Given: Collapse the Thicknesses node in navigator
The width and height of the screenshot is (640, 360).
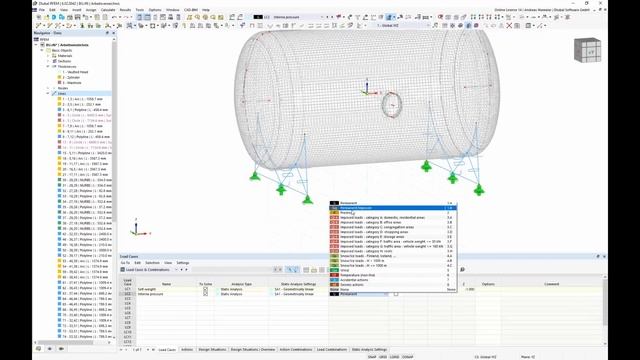Looking at the screenshot, I should click(48, 67).
